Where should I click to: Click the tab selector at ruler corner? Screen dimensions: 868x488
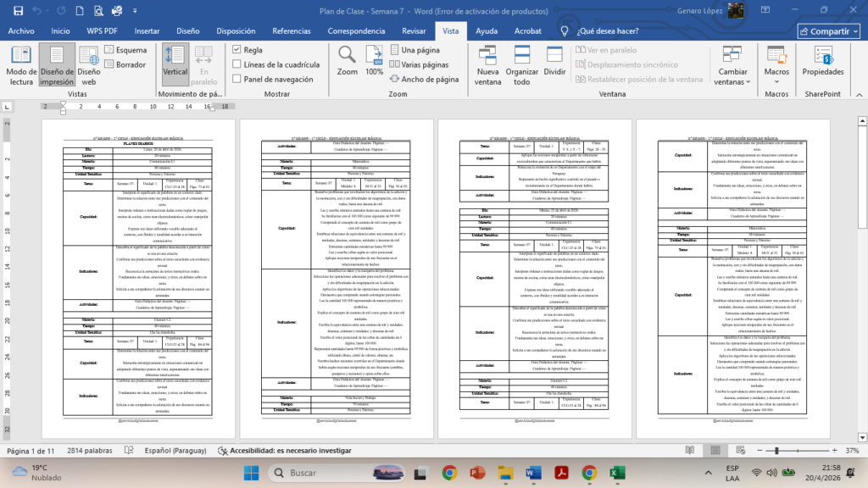tap(7, 106)
